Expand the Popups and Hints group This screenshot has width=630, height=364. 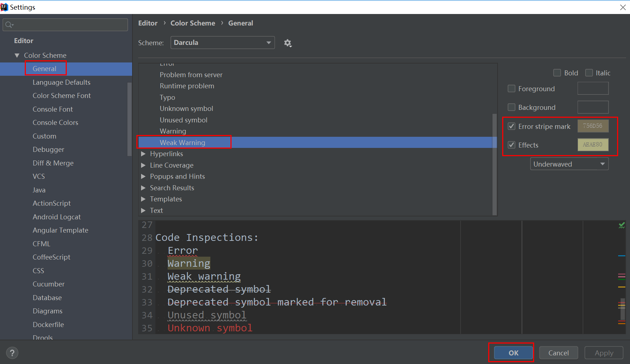pyautogui.click(x=143, y=177)
